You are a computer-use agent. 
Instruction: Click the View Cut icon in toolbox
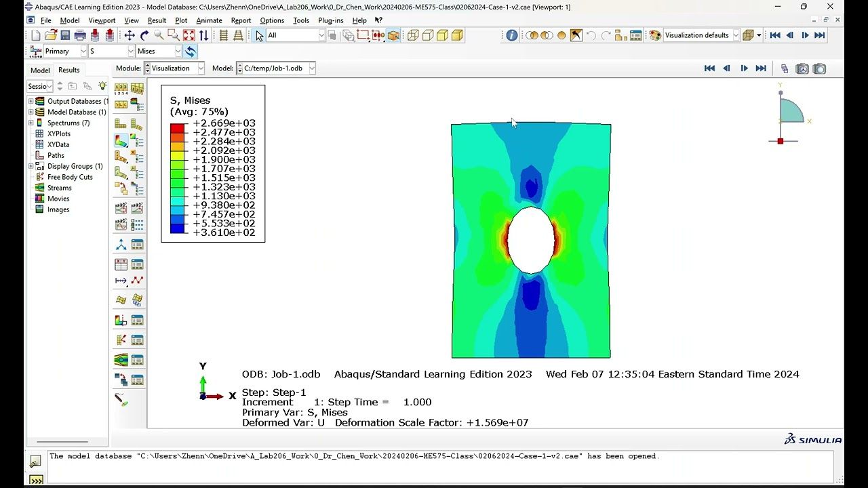121,320
